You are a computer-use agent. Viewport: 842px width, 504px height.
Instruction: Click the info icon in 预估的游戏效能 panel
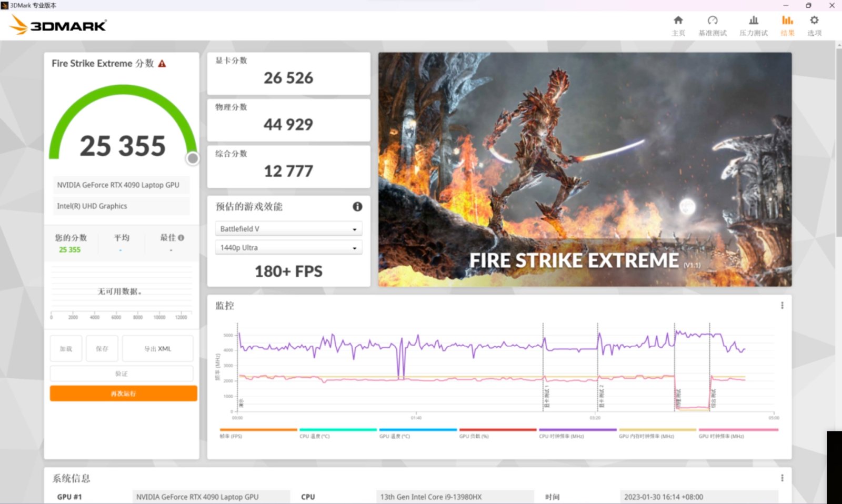click(357, 207)
